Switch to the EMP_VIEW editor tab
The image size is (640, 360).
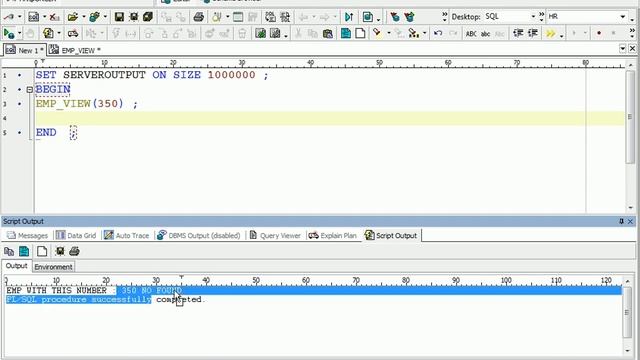click(75, 50)
